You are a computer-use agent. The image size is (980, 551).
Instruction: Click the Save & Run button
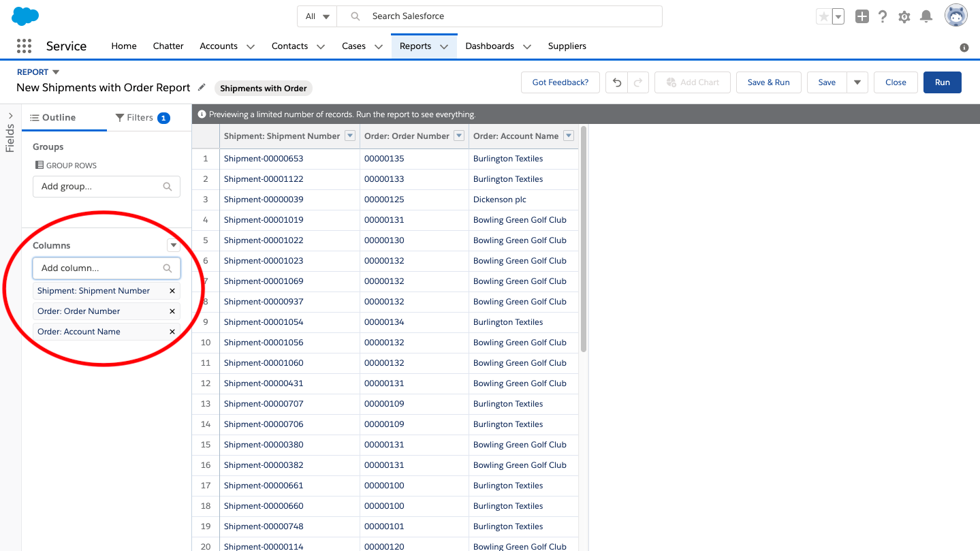point(769,82)
